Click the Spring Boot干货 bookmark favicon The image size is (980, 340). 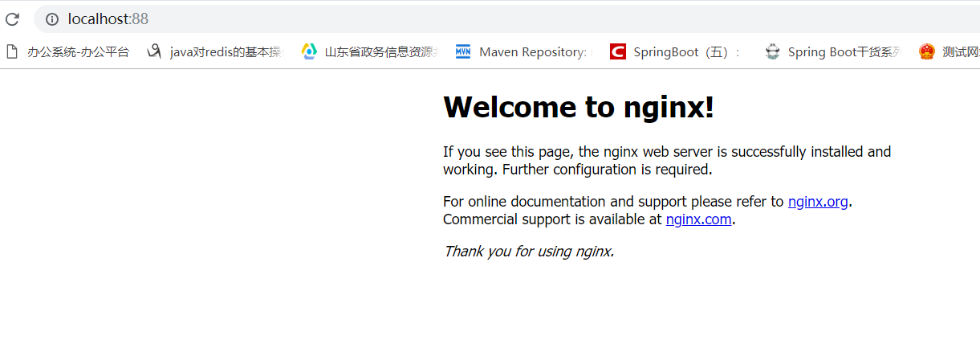tap(772, 52)
